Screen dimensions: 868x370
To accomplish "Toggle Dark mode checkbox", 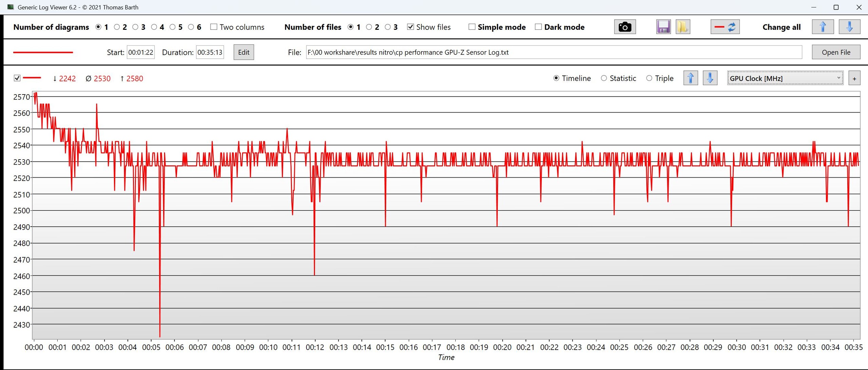I will pyautogui.click(x=538, y=27).
